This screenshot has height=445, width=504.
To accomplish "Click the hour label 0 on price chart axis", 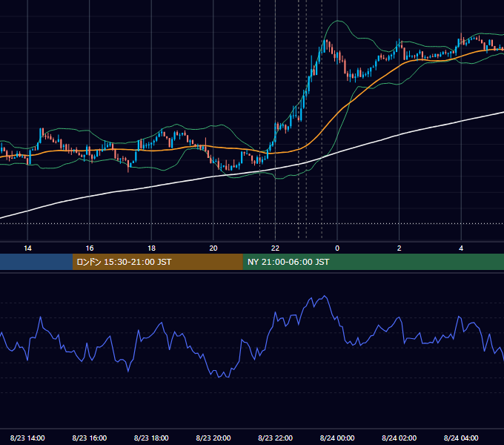I will [337, 248].
